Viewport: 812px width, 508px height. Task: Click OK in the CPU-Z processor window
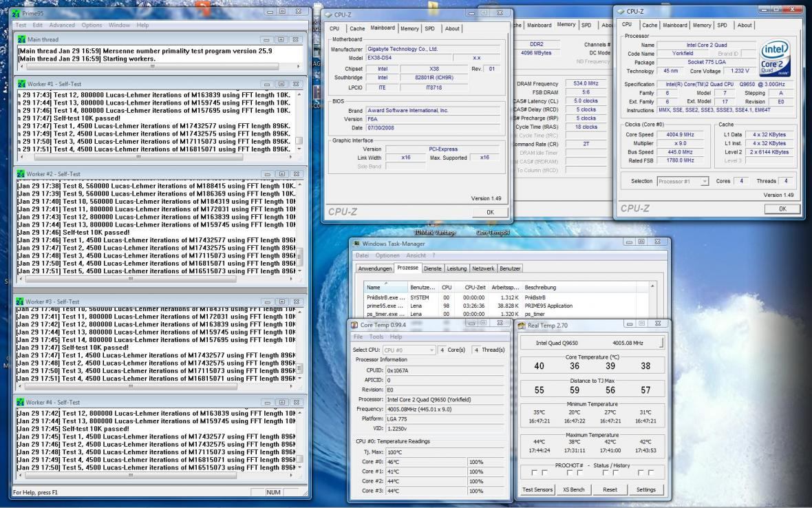pyautogui.click(x=782, y=209)
